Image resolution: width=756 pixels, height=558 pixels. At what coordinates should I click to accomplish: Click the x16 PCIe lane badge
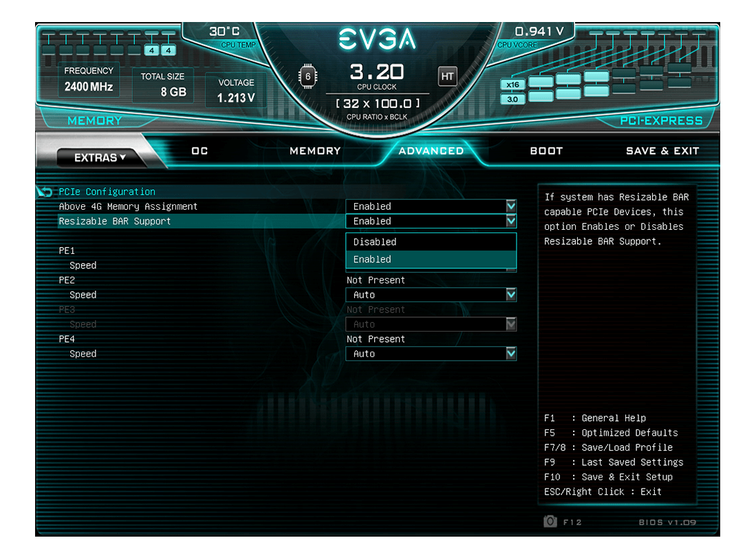tap(512, 85)
